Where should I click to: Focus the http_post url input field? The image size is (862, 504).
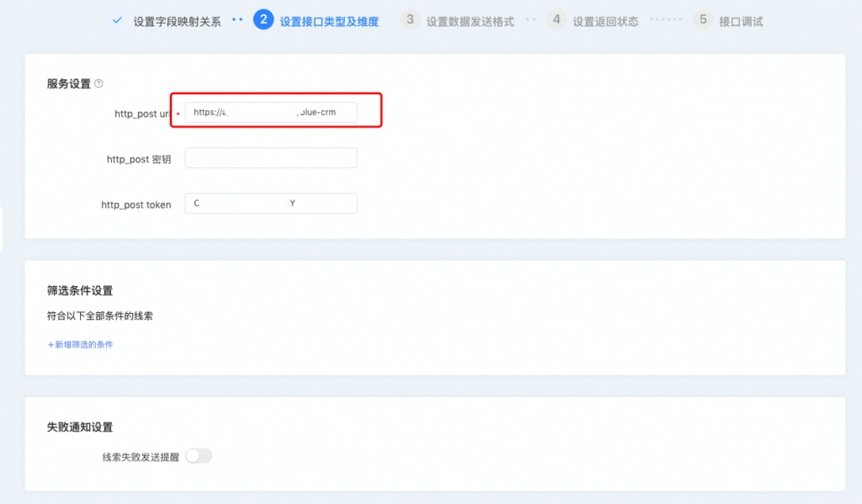pos(271,112)
